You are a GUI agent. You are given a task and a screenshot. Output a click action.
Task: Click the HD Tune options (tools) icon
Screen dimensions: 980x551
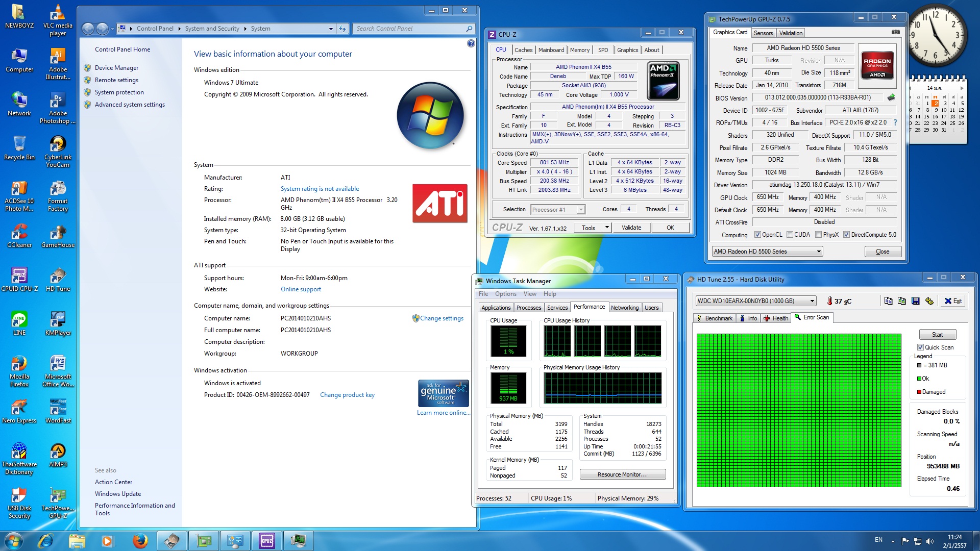coord(929,301)
